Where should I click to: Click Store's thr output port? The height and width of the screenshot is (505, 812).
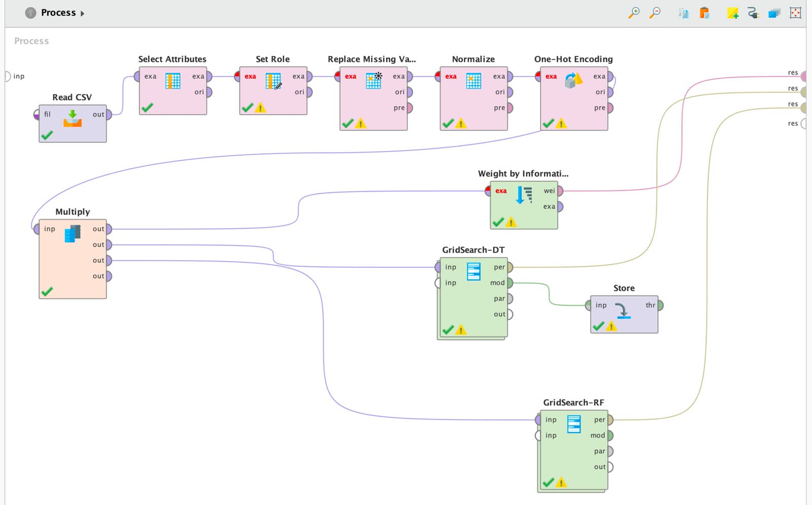(660, 305)
